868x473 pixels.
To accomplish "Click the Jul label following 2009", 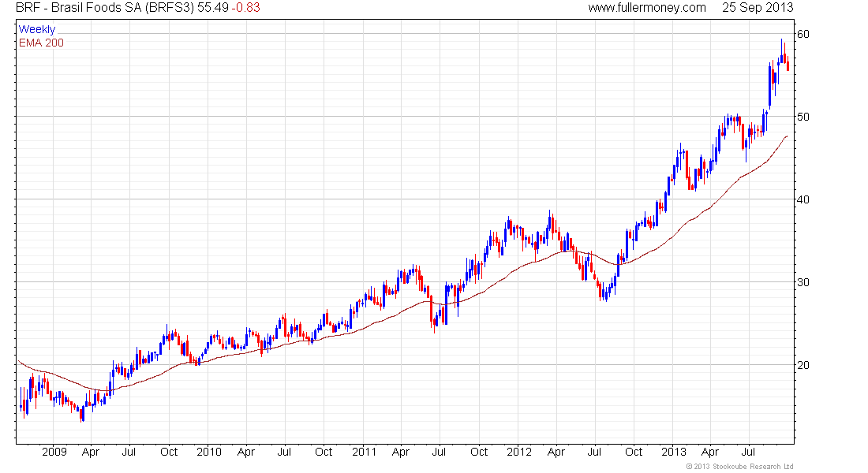I will coord(129,452).
